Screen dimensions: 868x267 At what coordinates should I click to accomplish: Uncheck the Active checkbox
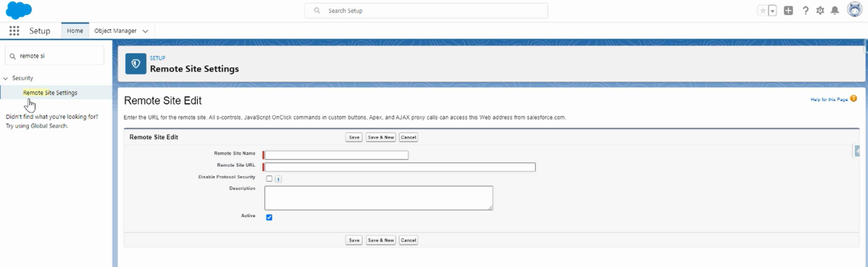269,217
